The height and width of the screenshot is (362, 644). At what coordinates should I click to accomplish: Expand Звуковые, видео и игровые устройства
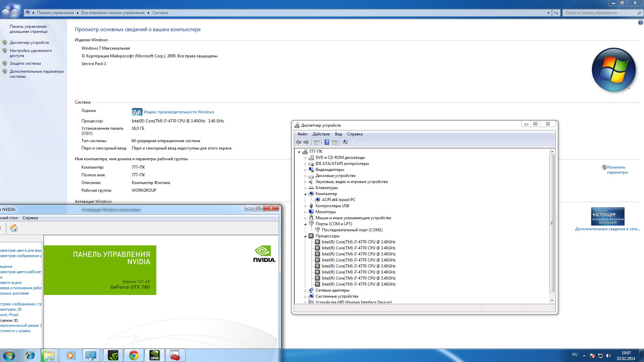click(x=306, y=182)
